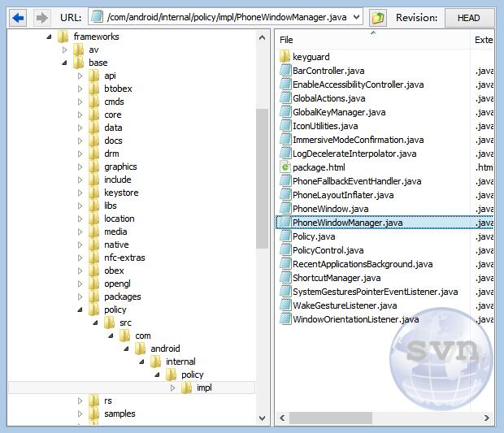
Task: Open the URL dropdown arrow
Action: 356,17
